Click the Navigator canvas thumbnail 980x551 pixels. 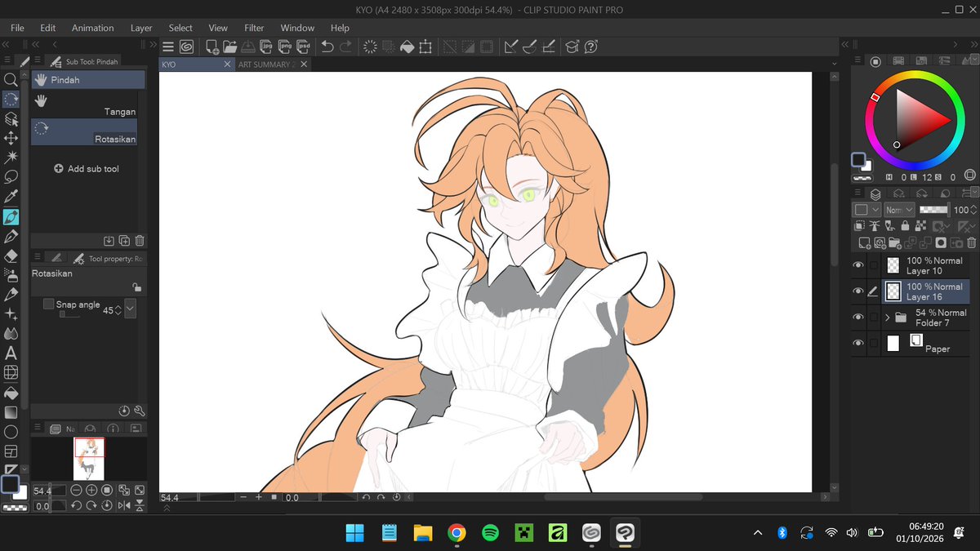tap(89, 459)
